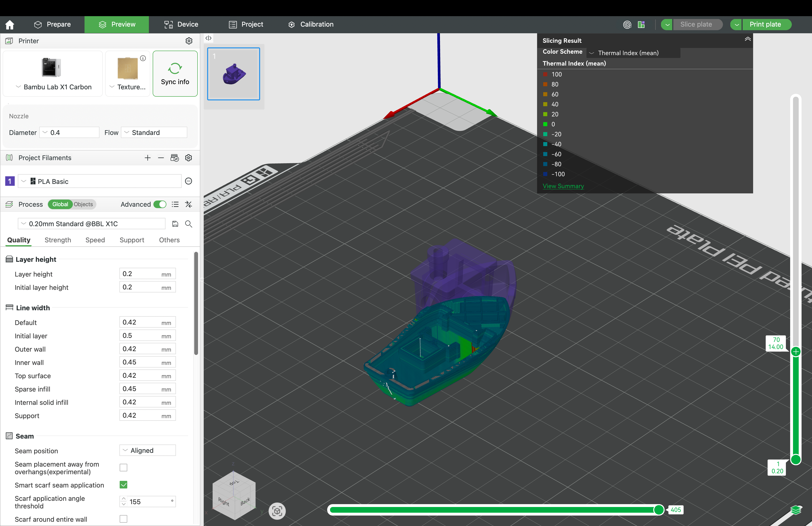The image size is (812, 526).
Task: Open the Calibration tab
Action: (311, 24)
